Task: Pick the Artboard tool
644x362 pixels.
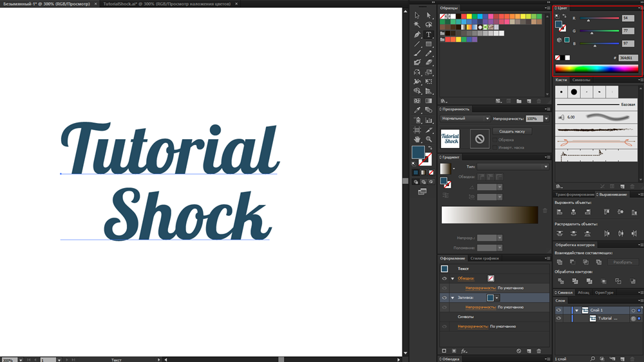Action: (417, 130)
